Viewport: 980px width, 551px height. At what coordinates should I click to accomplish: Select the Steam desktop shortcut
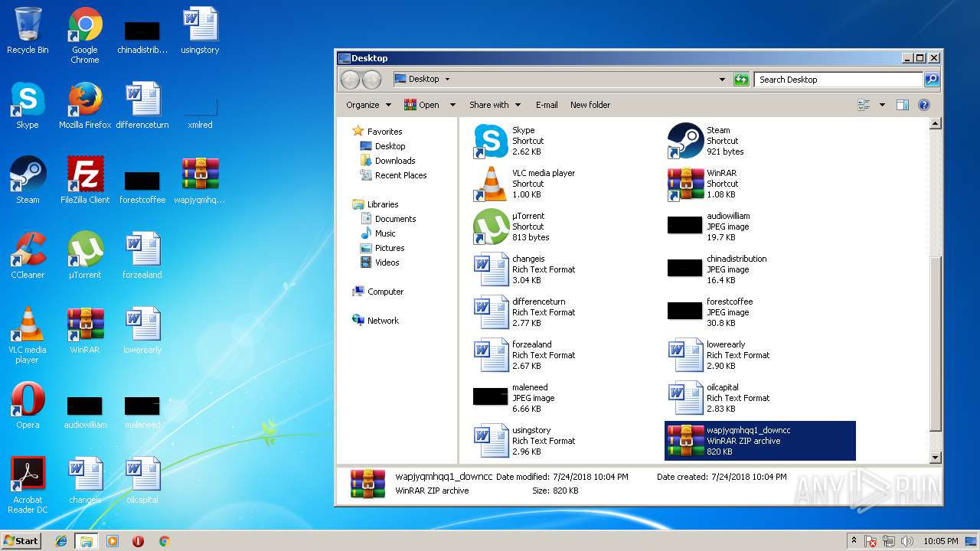(28, 181)
